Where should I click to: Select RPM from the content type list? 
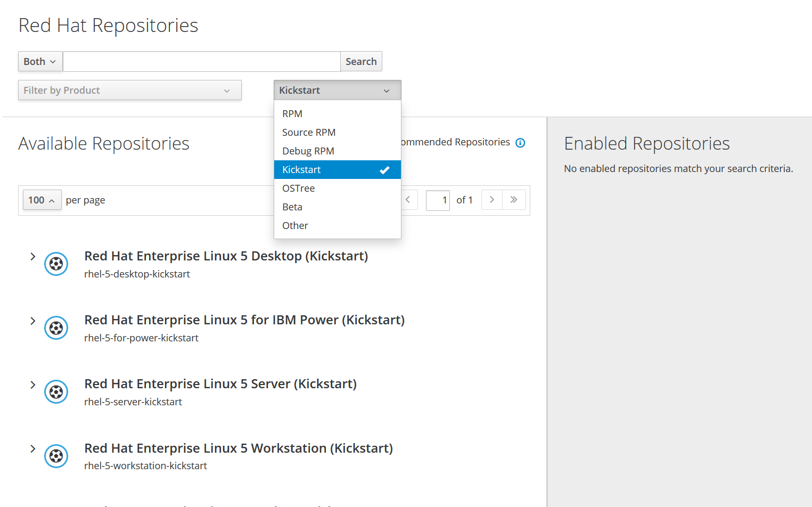click(292, 113)
